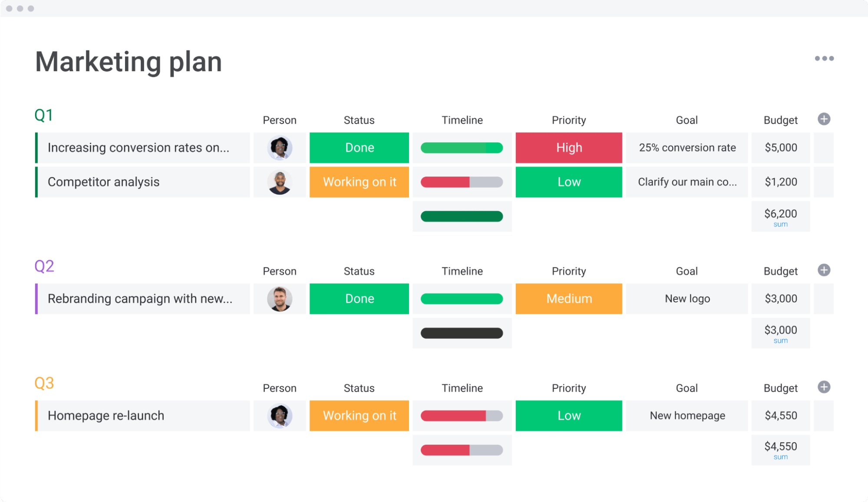Click the avatar icon on increasing conversion row
The image size is (868, 502).
tap(279, 148)
